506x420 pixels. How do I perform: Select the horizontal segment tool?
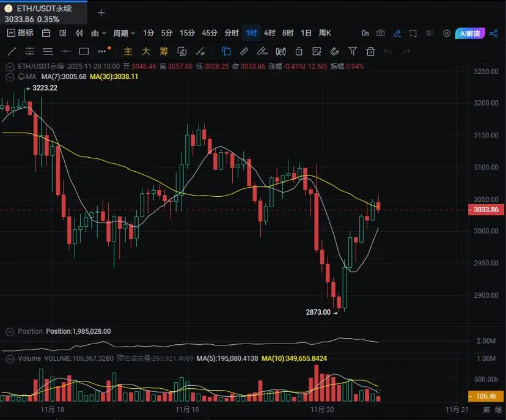point(66,51)
